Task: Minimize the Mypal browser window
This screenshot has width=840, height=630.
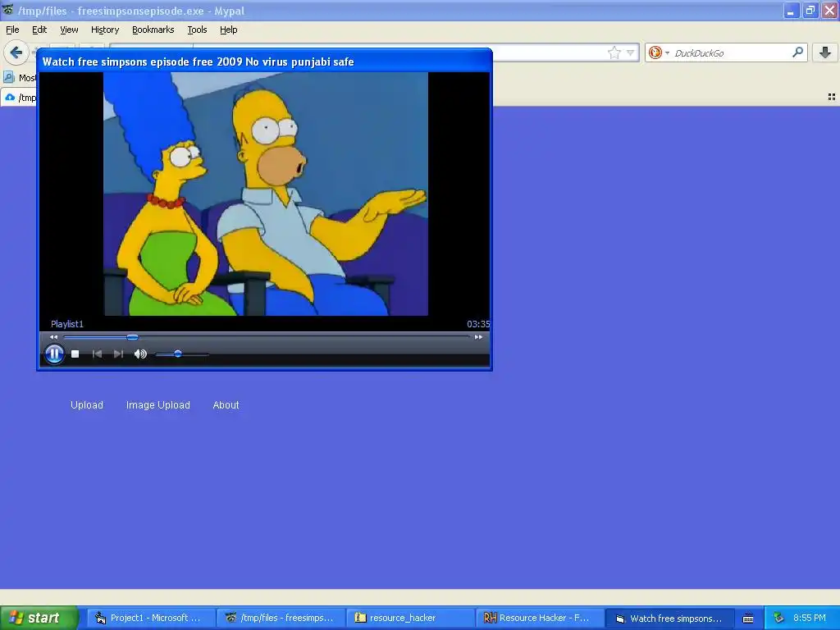Action: (x=792, y=10)
